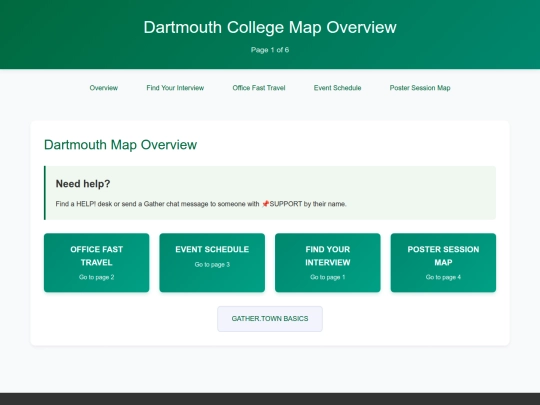
Task: Click the 'Dartmouth Map Overview' heading
Action: (121, 145)
